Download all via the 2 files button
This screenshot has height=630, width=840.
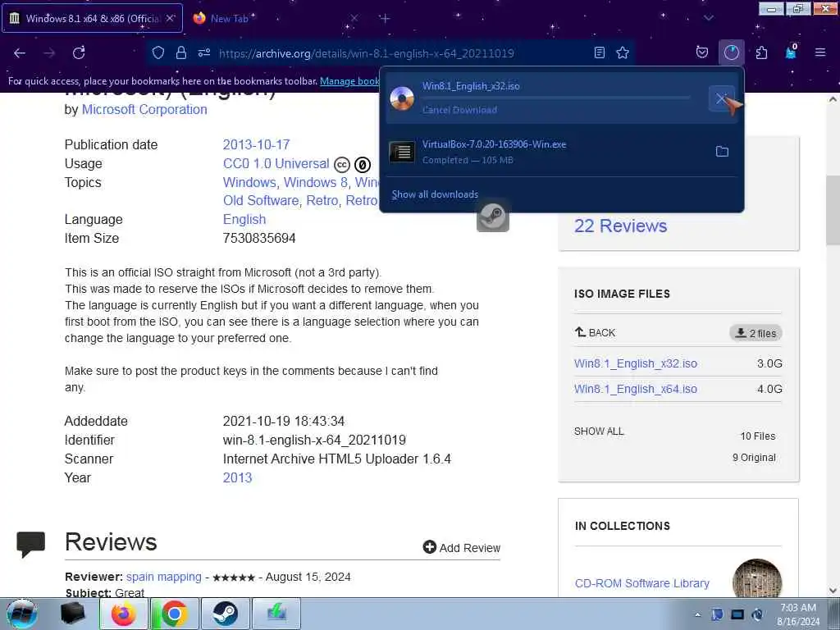pyautogui.click(x=756, y=333)
